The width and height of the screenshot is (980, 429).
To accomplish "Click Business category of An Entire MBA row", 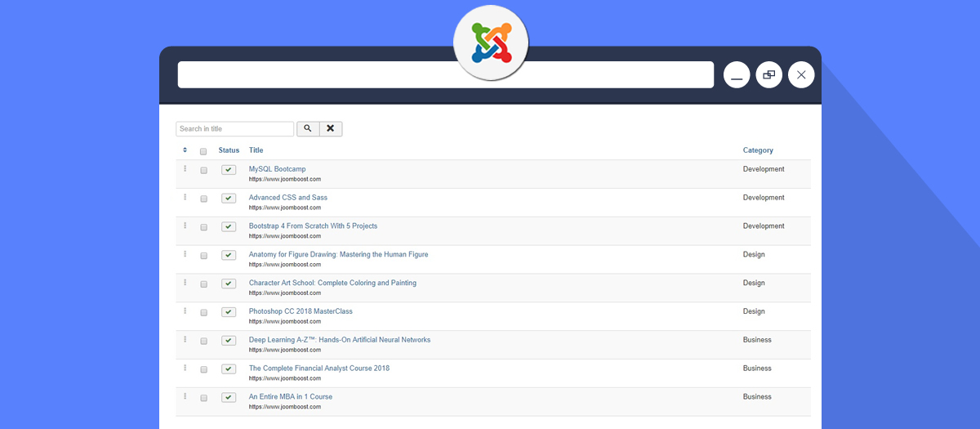I will point(757,396).
